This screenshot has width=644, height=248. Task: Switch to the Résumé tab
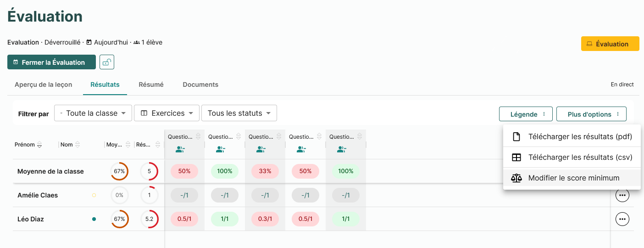[151, 85]
